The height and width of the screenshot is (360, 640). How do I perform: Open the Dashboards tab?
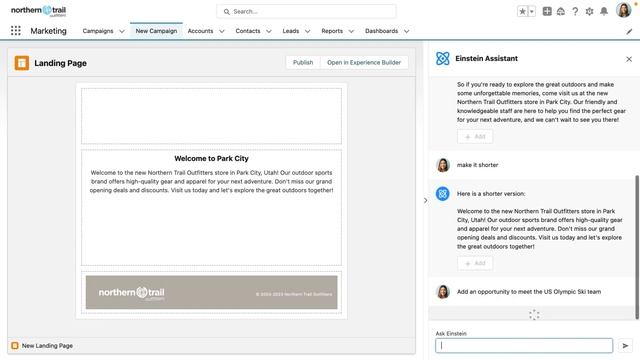381,31
